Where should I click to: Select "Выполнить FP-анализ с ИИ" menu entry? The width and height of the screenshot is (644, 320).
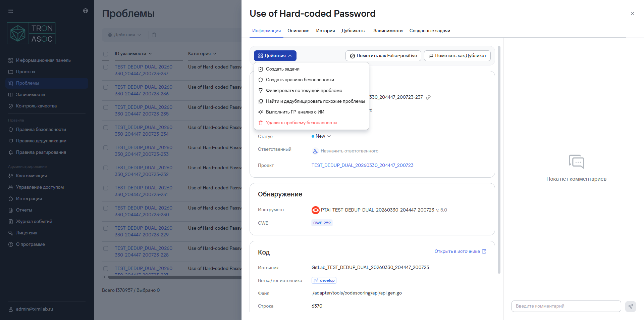click(295, 112)
